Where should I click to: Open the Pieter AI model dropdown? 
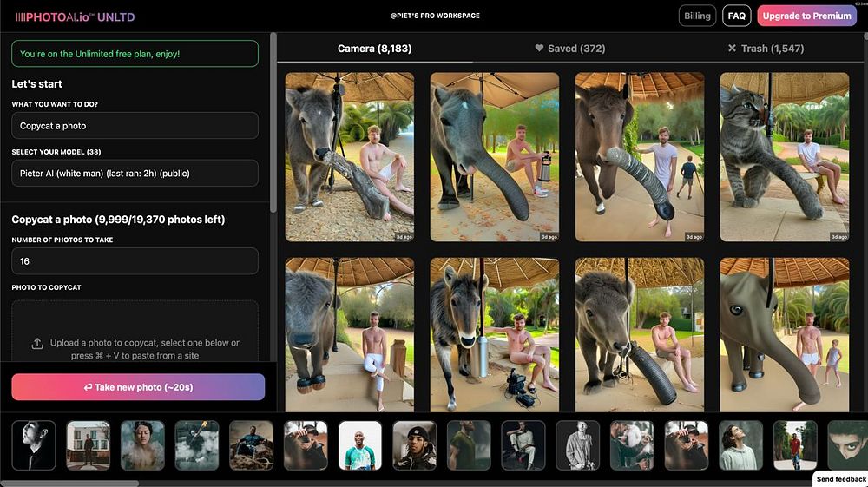coord(135,174)
